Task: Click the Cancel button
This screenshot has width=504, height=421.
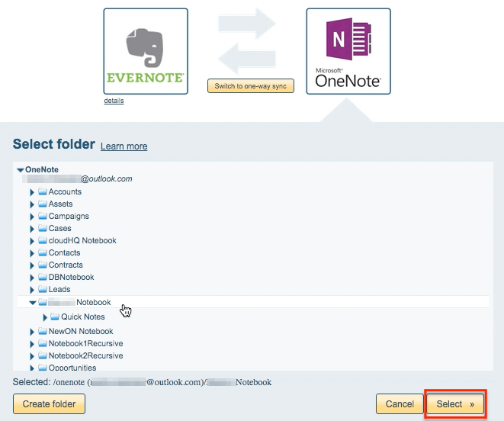Action: pyautogui.click(x=400, y=404)
